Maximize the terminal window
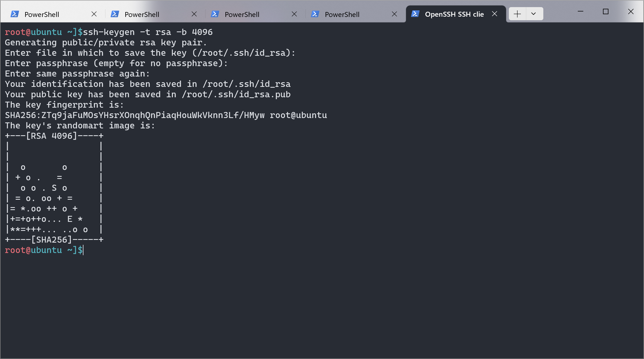Image resolution: width=644 pixels, height=359 pixels. pos(606,11)
